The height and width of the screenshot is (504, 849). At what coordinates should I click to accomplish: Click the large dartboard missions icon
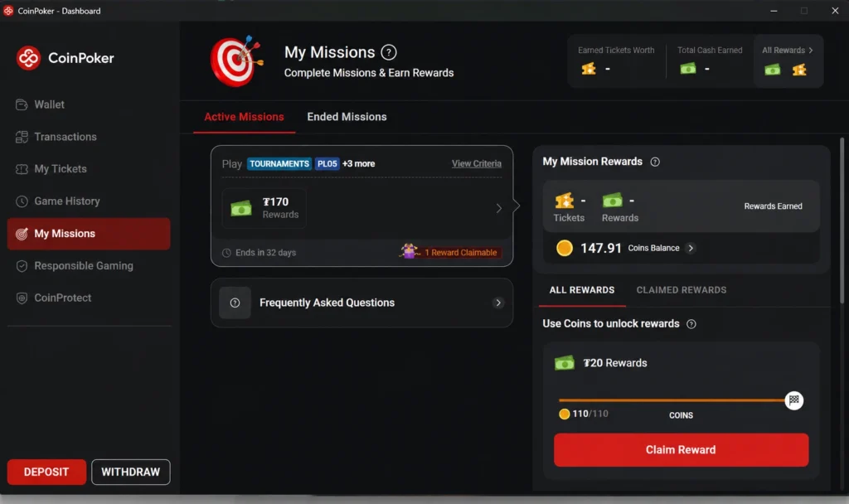point(236,61)
